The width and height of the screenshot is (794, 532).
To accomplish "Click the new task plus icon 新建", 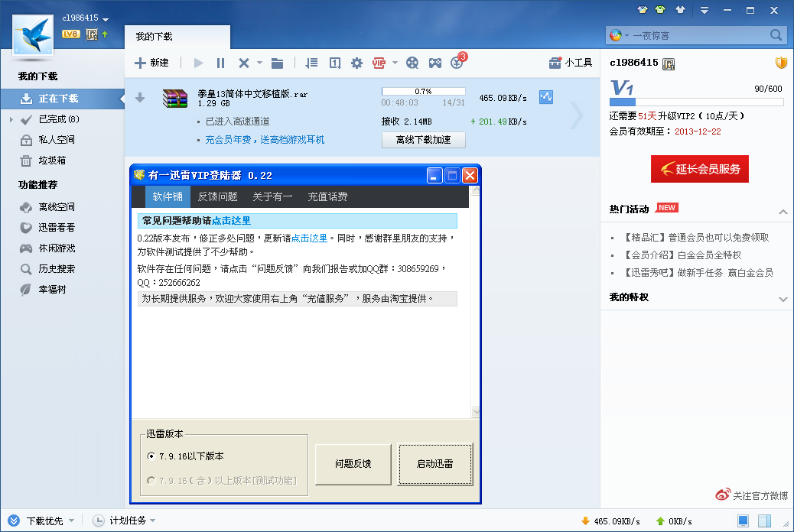I will tap(151, 63).
